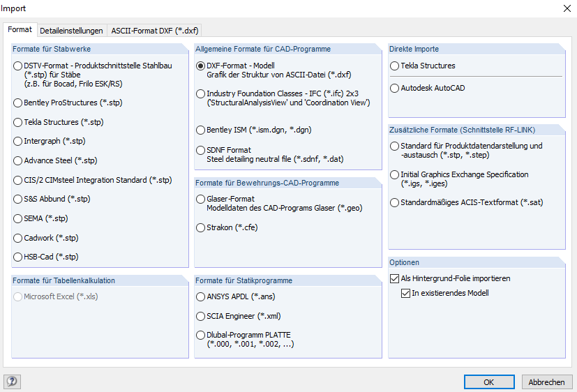Choose Bentley ProStructures format

(18, 103)
